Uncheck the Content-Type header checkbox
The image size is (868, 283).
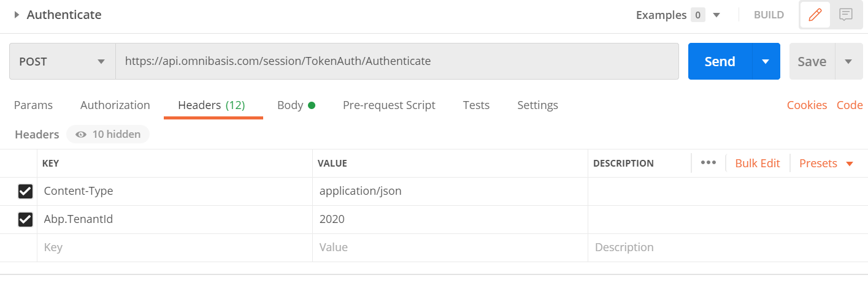coord(25,192)
